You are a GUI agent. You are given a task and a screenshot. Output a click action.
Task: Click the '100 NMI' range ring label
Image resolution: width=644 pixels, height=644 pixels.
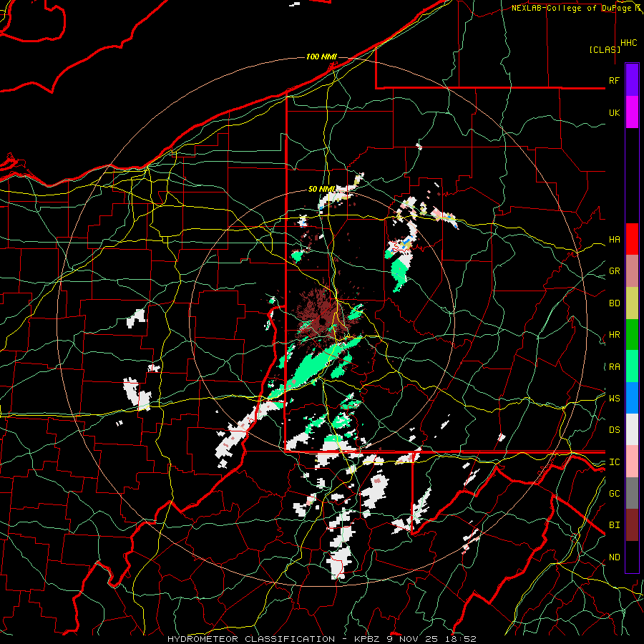(x=321, y=57)
